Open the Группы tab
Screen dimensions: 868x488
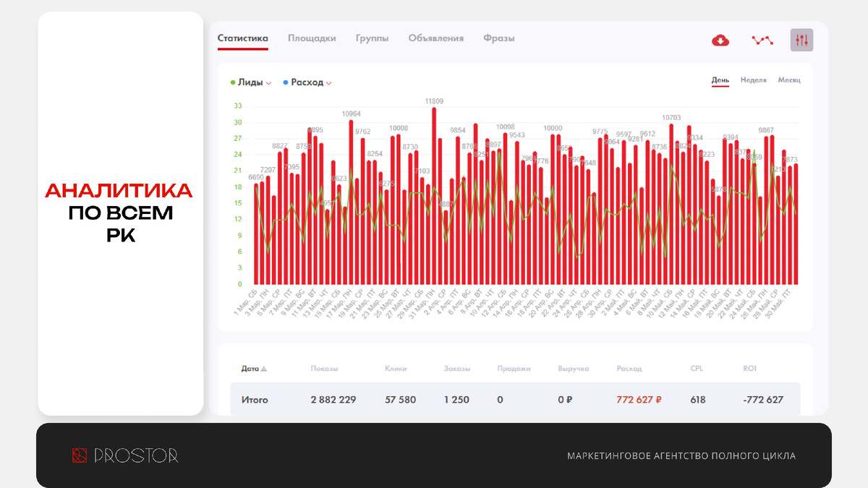372,38
